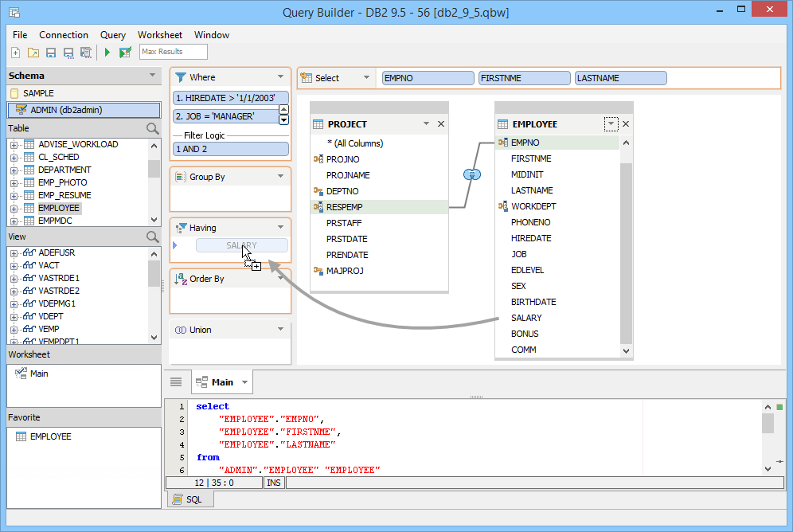Expand the EMPLOYEE table in the Table list

[x=16, y=208]
